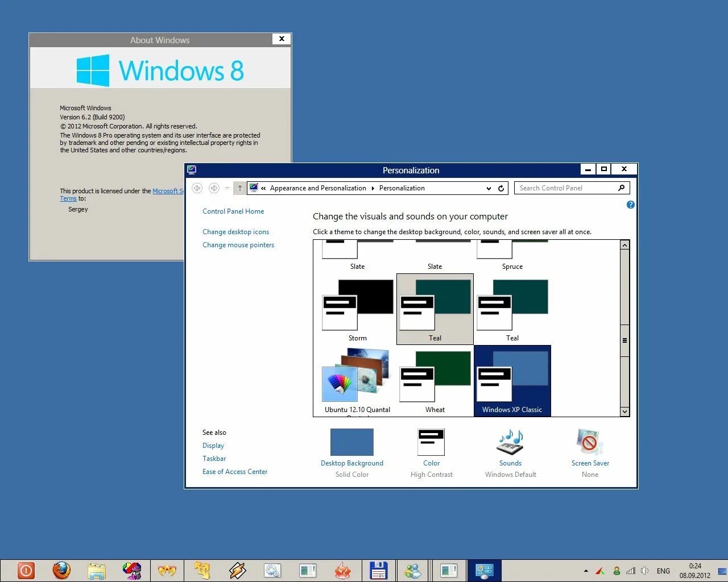The height and width of the screenshot is (582, 728).
Task: Open ENG language indicator in tray
Action: click(x=663, y=571)
